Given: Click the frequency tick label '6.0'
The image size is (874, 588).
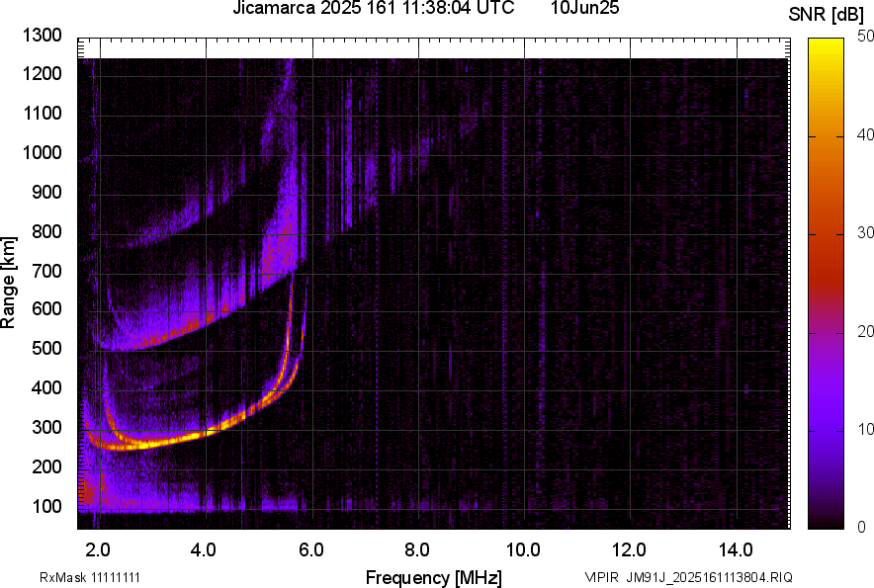Looking at the screenshot, I should point(310,550).
